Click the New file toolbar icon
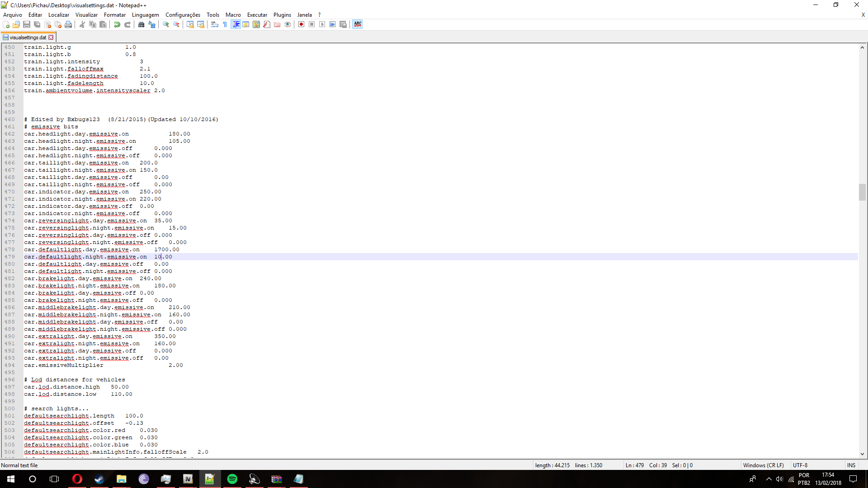The height and width of the screenshot is (488, 868). click(x=6, y=24)
